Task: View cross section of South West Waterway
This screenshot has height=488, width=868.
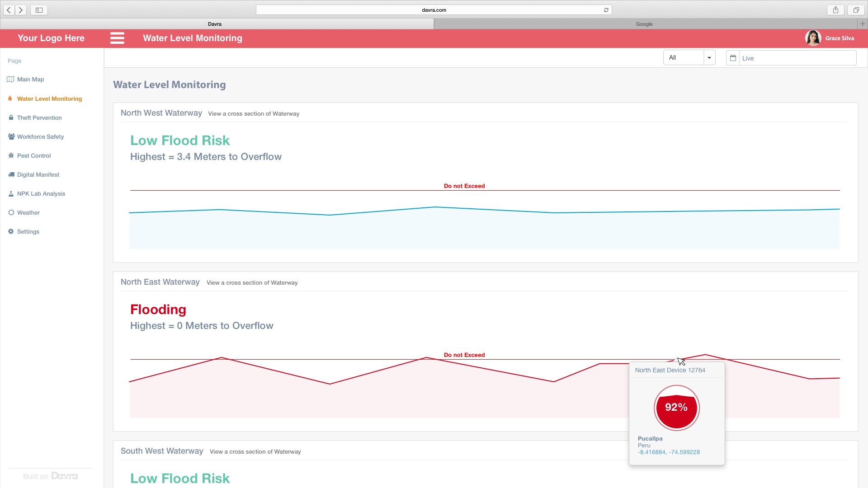Action: click(255, 452)
